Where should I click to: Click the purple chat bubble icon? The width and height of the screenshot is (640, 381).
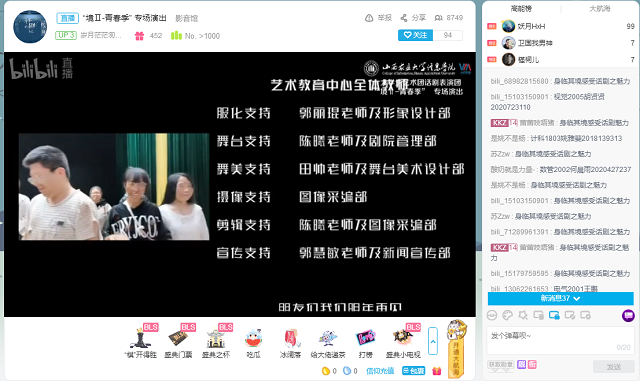628,315
